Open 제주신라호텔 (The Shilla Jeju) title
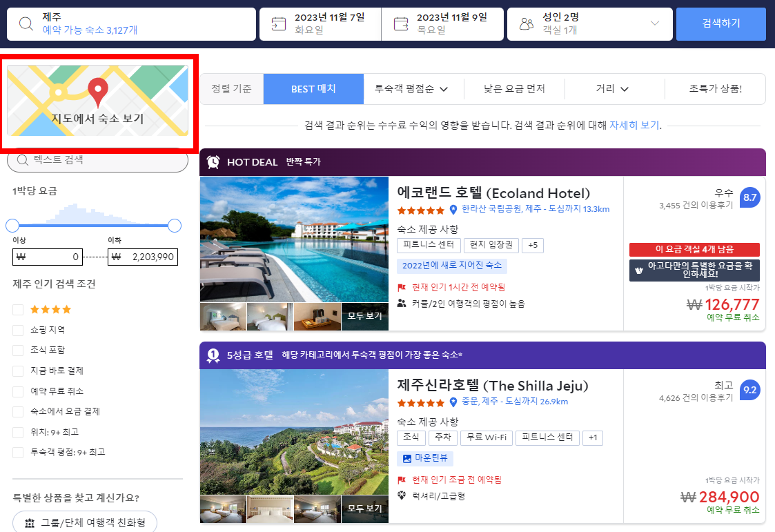This screenshot has height=532, width=775. (493, 386)
